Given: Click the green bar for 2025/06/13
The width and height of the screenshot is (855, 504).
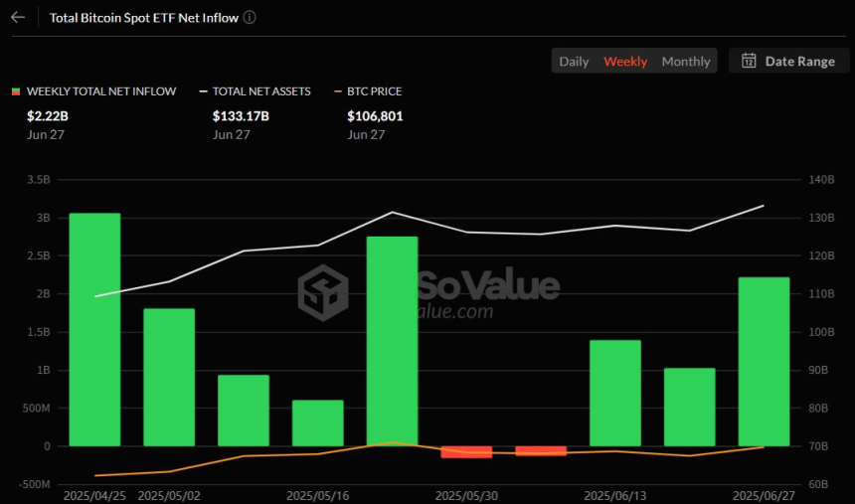Looking at the screenshot, I should 615,393.
